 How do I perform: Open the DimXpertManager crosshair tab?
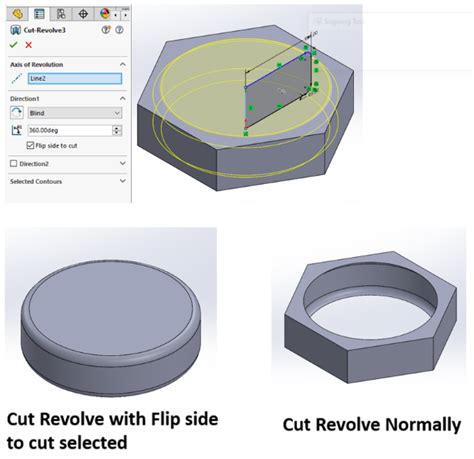83,14
